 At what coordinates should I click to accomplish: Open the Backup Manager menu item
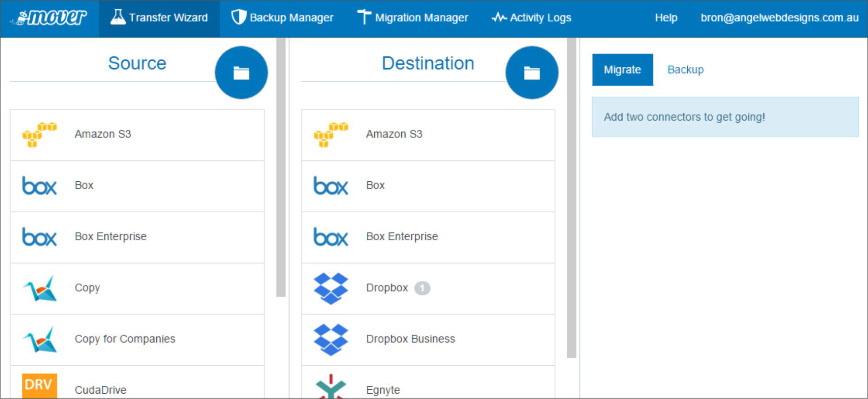[x=282, y=18]
